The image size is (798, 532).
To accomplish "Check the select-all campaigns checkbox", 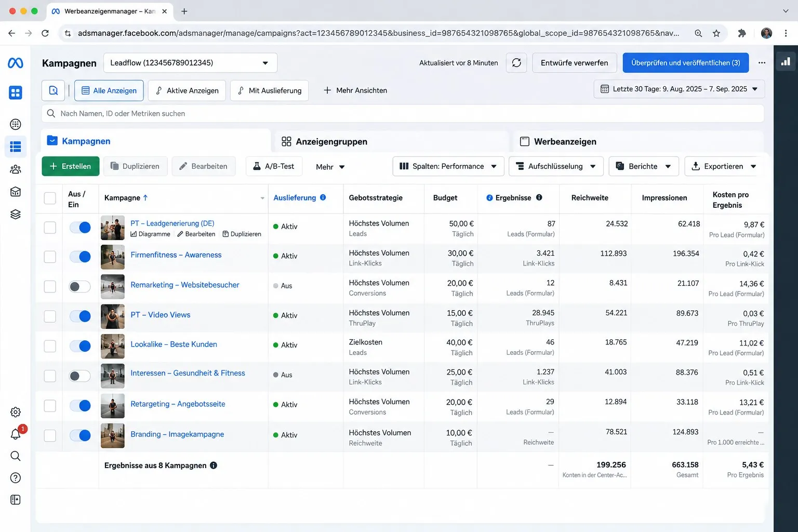I will (x=50, y=198).
